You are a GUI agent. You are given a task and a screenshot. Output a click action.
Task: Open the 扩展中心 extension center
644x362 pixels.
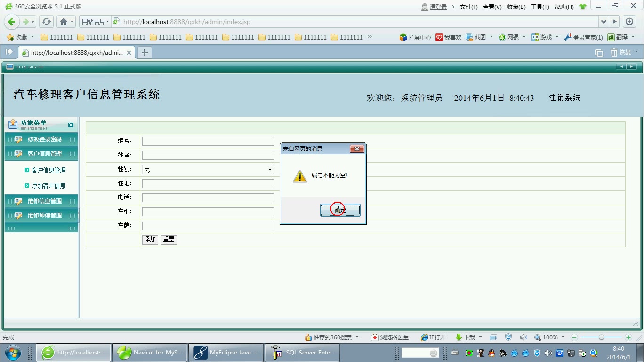(415, 37)
